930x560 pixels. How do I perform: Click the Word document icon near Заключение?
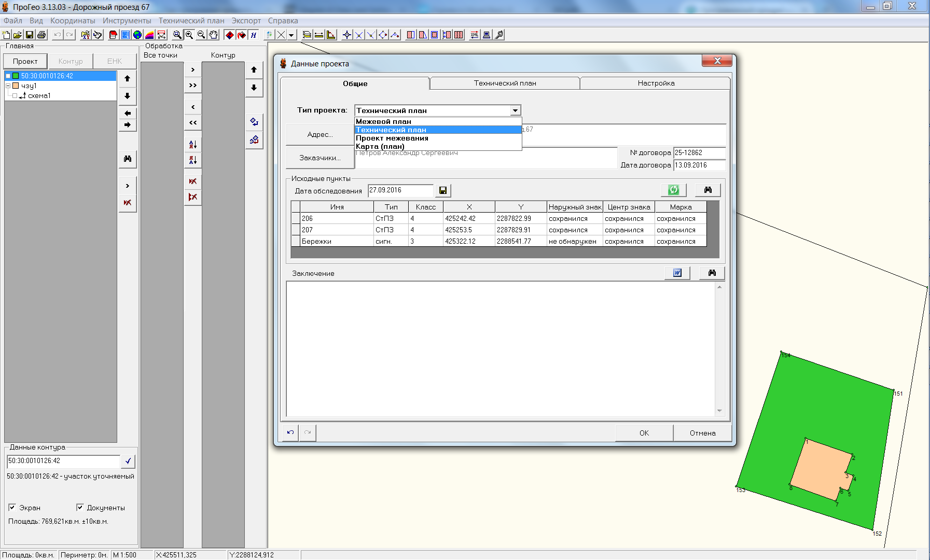click(x=677, y=273)
